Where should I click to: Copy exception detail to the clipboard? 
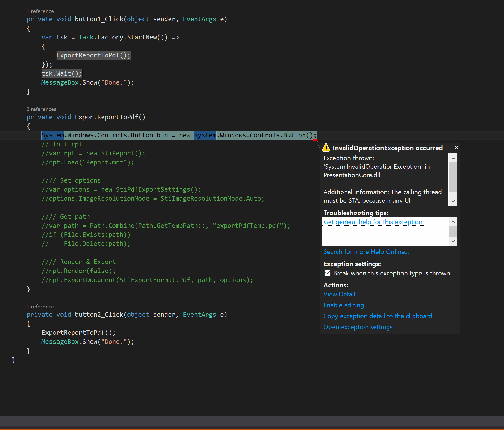pos(378,316)
